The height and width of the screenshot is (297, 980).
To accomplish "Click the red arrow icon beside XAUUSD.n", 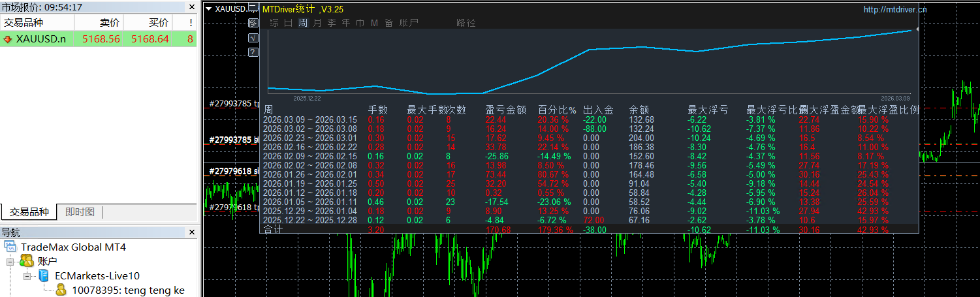I will (8, 39).
